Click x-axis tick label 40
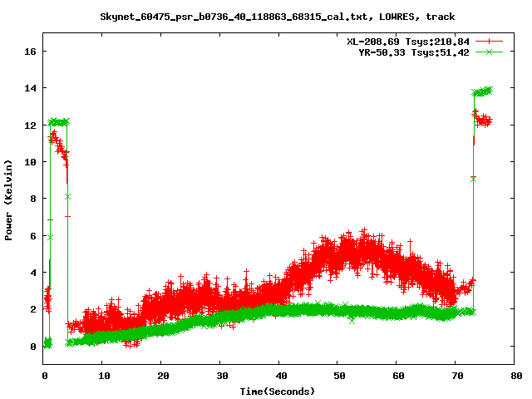The width and height of the screenshot is (532, 399). (x=281, y=376)
